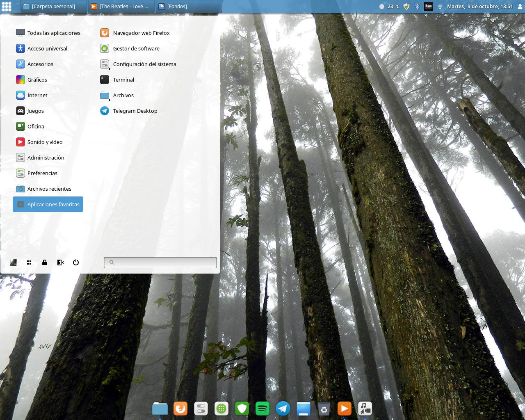
Task: Open the trash bin in dock
Action: click(x=324, y=409)
